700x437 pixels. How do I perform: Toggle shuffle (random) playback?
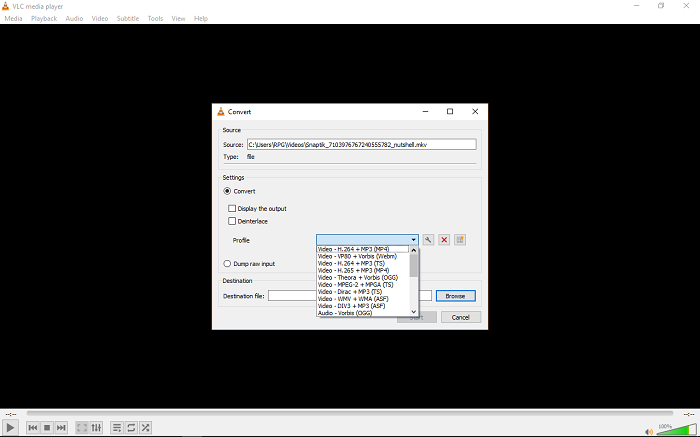pos(146,427)
